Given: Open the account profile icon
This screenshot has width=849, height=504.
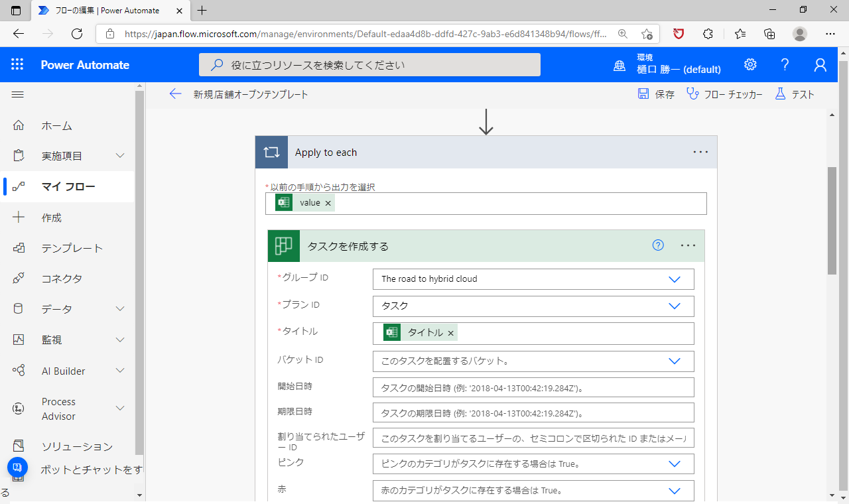Looking at the screenshot, I should coord(820,64).
